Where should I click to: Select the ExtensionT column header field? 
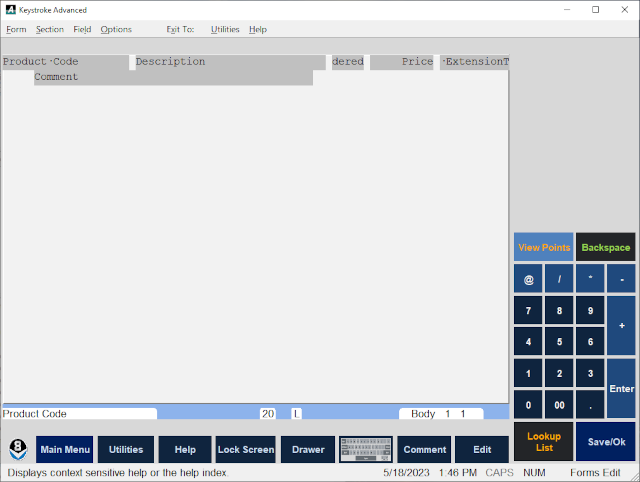pos(474,62)
